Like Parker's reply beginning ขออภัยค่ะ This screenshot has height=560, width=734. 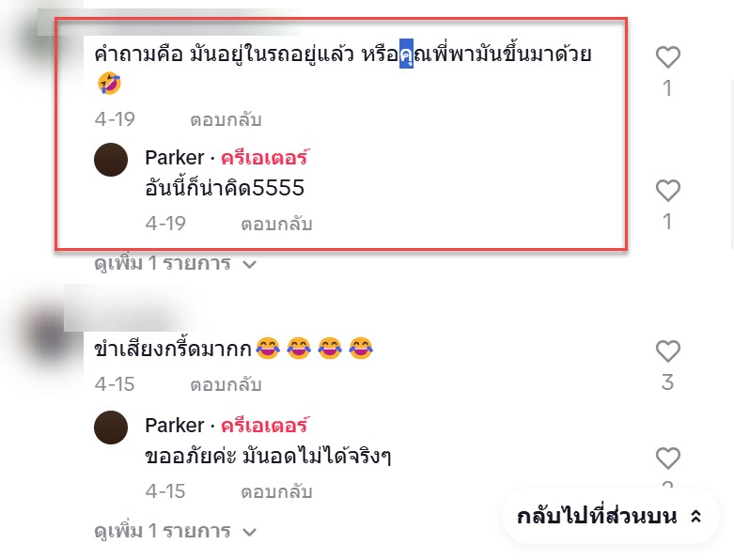point(667,458)
